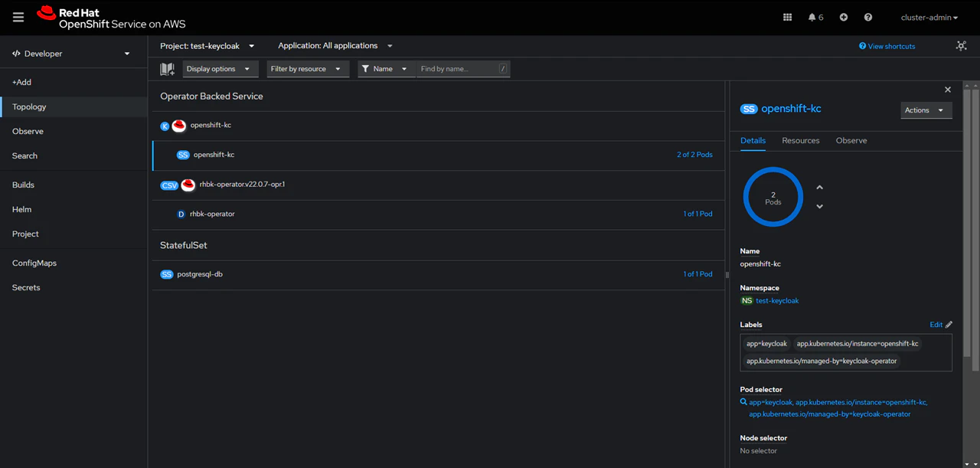
Task: Click the add-to-project catalog book icon
Action: [x=167, y=69]
